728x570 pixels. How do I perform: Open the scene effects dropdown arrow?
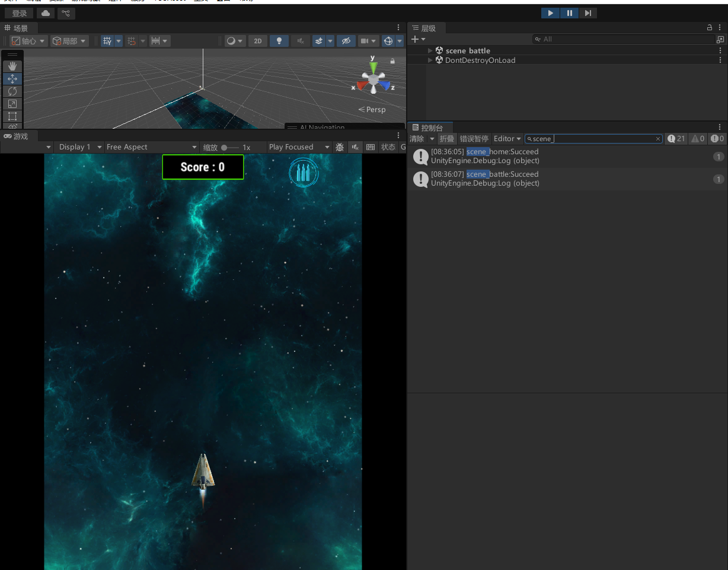[330, 41]
